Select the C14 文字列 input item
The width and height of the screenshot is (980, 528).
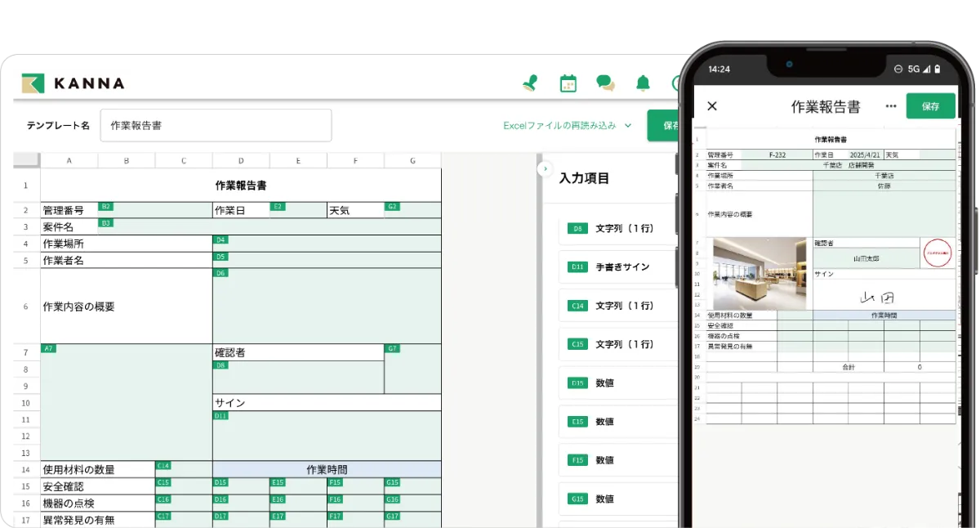pos(619,306)
